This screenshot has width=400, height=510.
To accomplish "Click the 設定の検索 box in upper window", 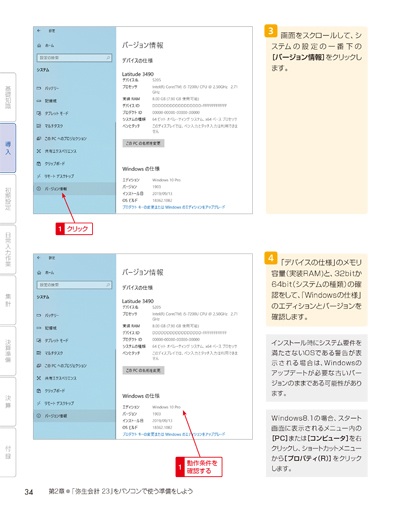I will click(74, 58).
